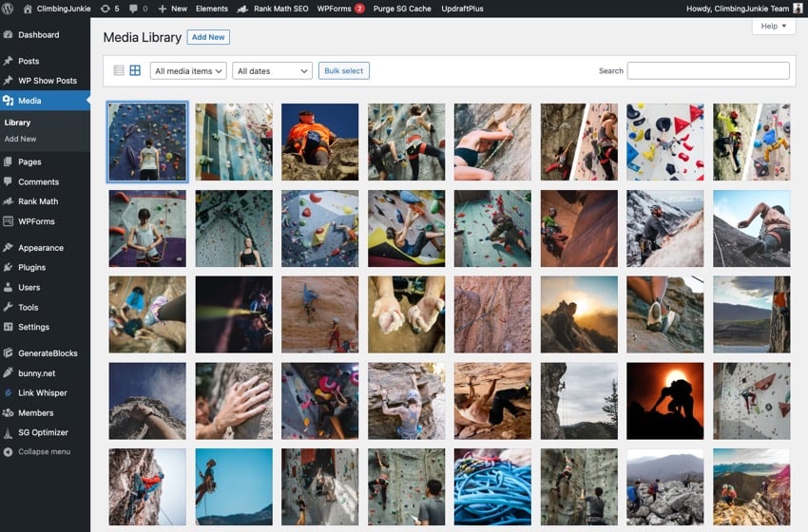Open the Appearance sidebar menu
The height and width of the screenshot is (532, 808).
[40, 248]
